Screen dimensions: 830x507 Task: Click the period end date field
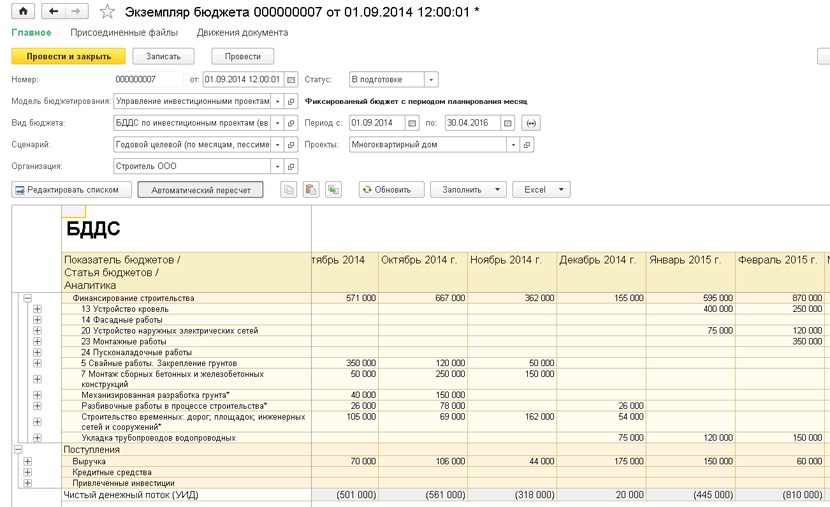coord(472,123)
